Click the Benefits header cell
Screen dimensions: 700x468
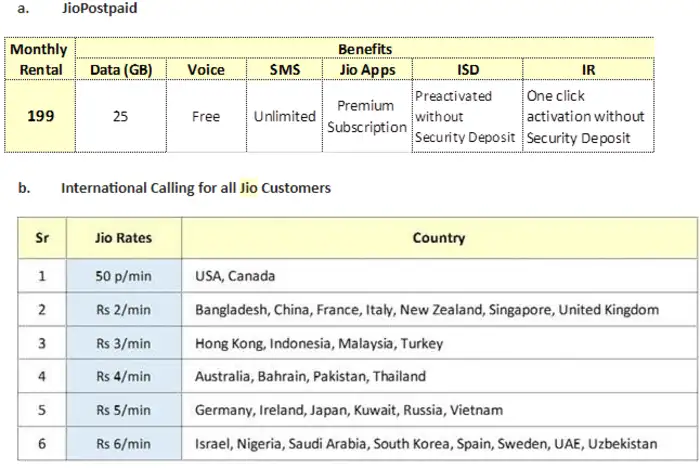tap(365, 48)
